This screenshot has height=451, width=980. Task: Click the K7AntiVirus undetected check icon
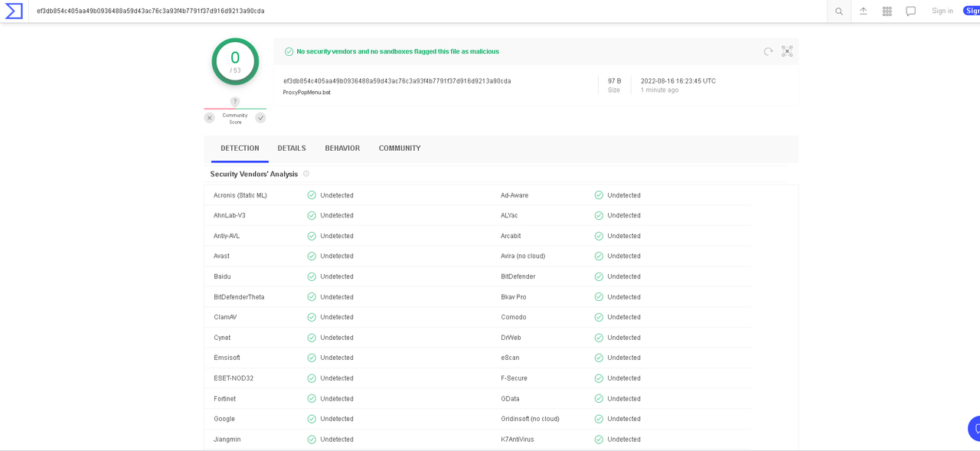599,440
